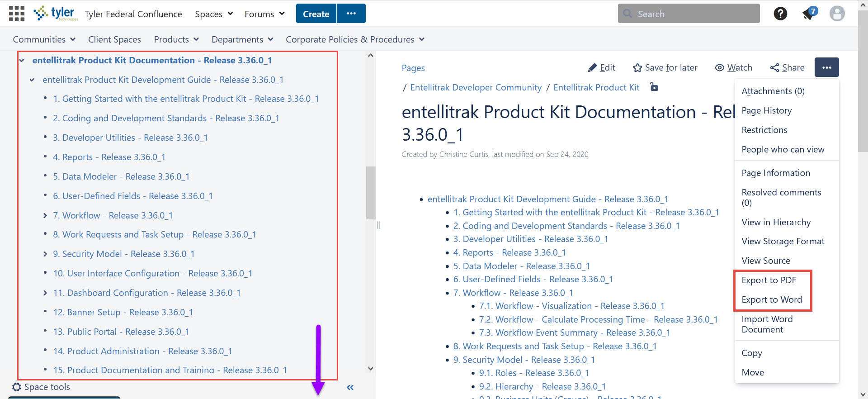868x399 pixels.
Task: Expand 11. Dashboard Configuration tree item
Action: coord(45,293)
